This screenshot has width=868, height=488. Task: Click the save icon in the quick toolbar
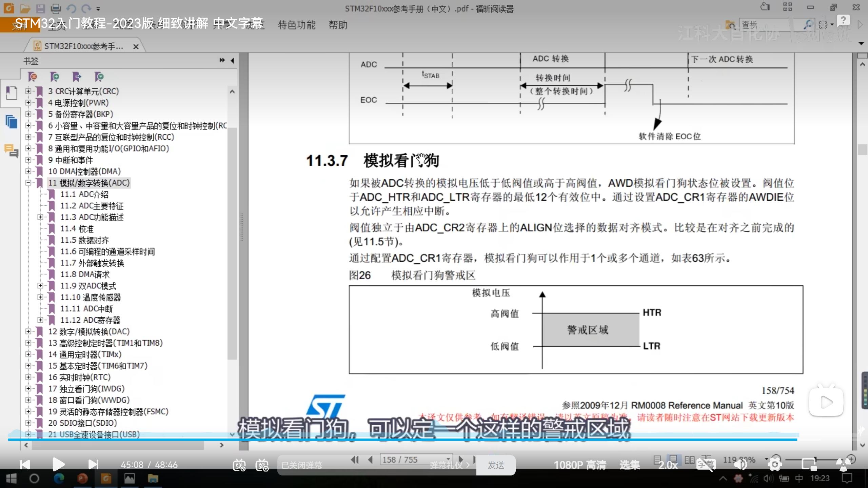40,8
